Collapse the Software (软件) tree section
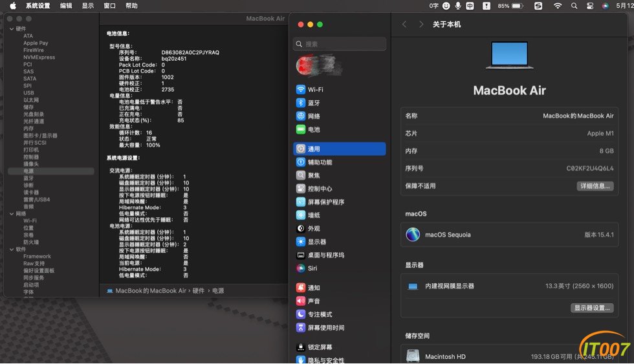The image size is (634, 364). coord(12,250)
